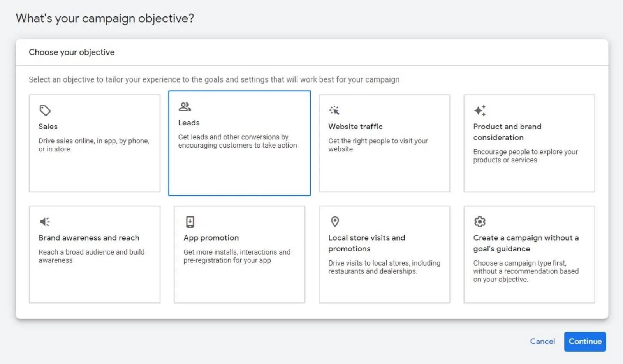This screenshot has width=623, height=364.
Task: Click 'Drive sales online, in app, by phone' description
Action: click(x=94, y=145)
